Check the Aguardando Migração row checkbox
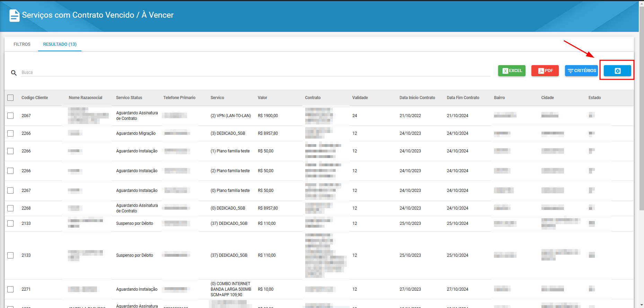This screenshot has width=644, height=308. 10,133
